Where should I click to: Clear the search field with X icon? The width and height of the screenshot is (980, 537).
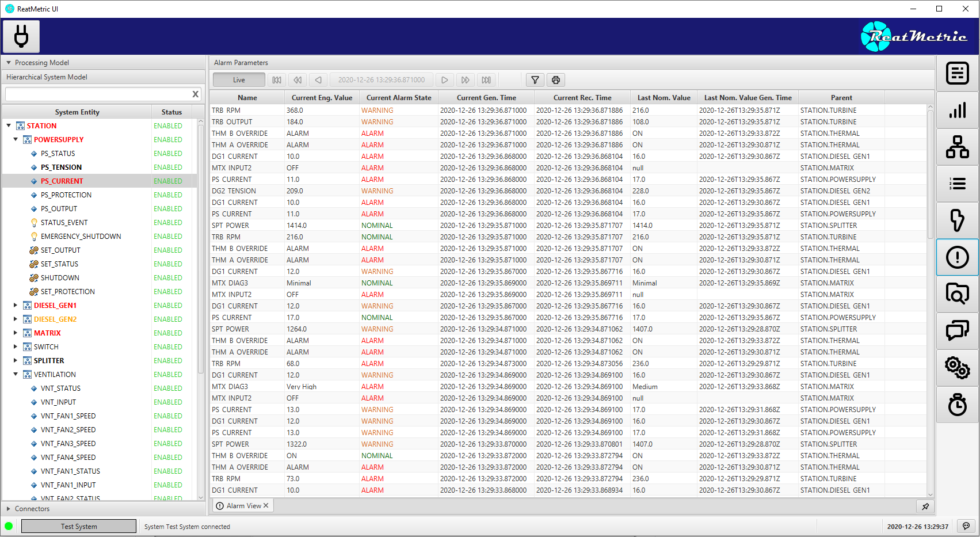pos(196,94)
